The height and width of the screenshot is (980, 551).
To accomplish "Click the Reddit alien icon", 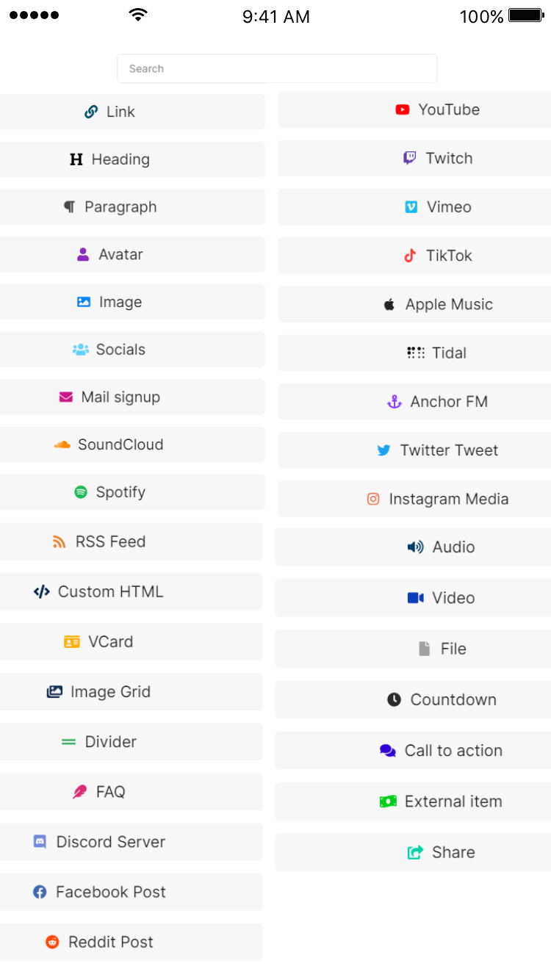I will 52,942.
